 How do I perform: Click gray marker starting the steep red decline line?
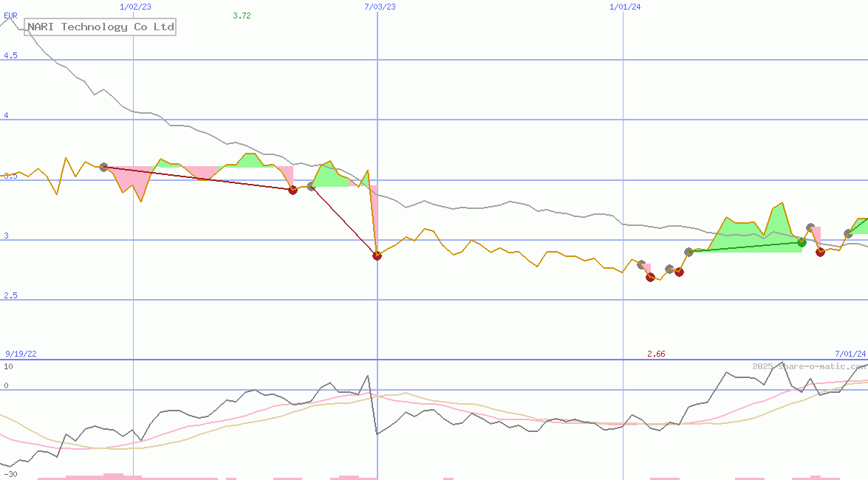click(x=311, y=187)
